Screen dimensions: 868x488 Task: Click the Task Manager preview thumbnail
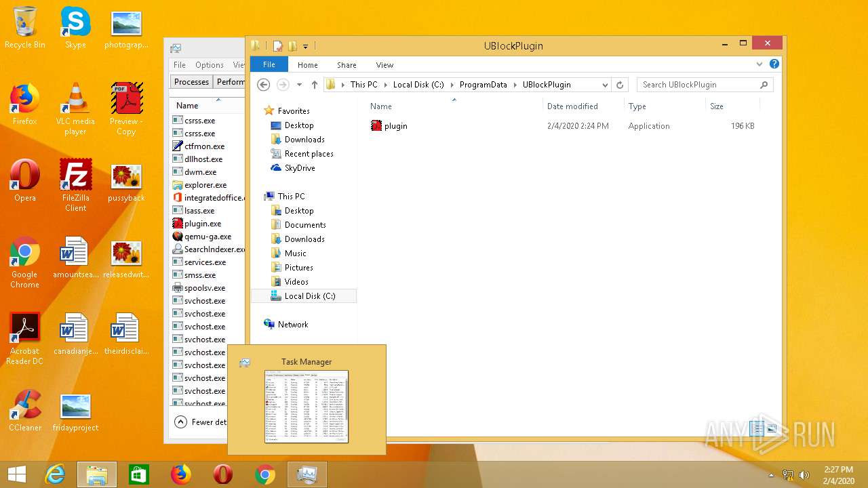click(307, 407)
